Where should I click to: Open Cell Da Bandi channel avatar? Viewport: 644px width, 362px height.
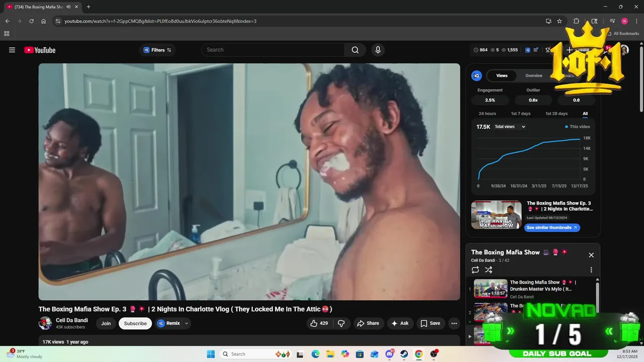45,323
